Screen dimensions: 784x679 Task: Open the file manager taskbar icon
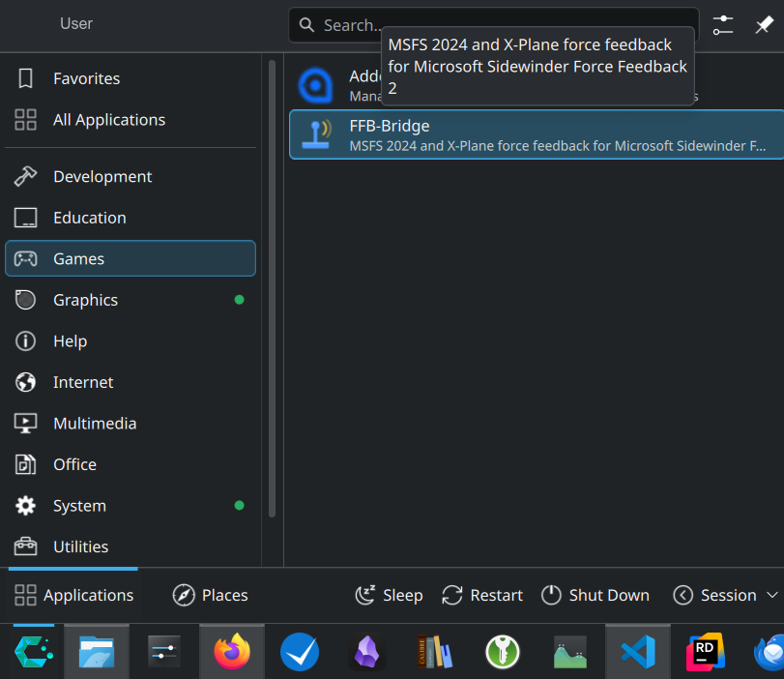pyautogui.click(x=97, y=653)
